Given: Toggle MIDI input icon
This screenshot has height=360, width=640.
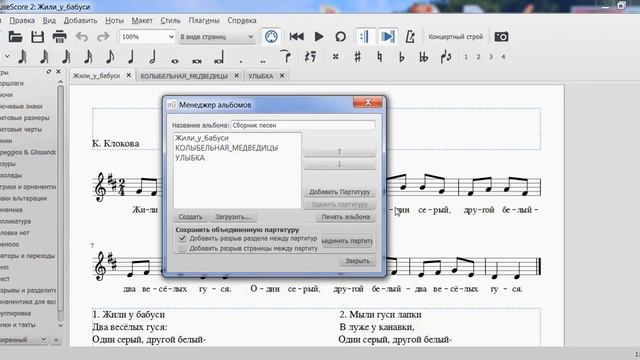Looking at the screenshot, I should pos(271,37).
